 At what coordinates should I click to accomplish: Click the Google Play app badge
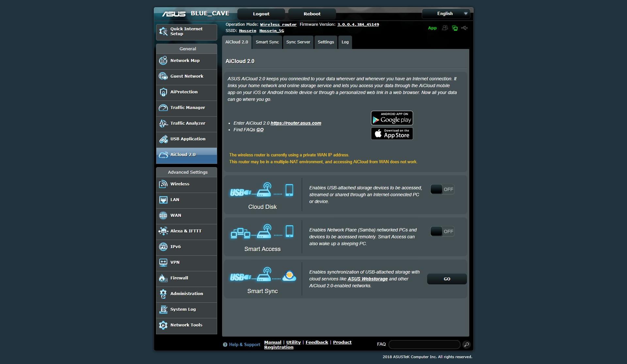tap(392, 118)
